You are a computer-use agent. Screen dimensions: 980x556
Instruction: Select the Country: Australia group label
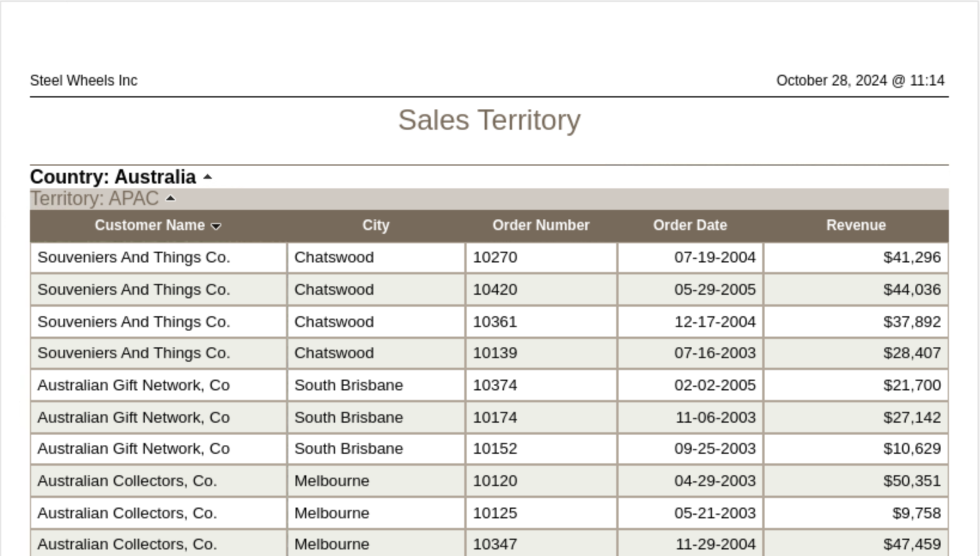[x=113, y=177]
